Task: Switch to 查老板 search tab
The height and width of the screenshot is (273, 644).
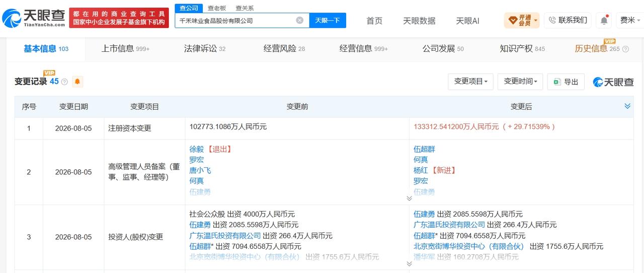Action: pos(217,8)
